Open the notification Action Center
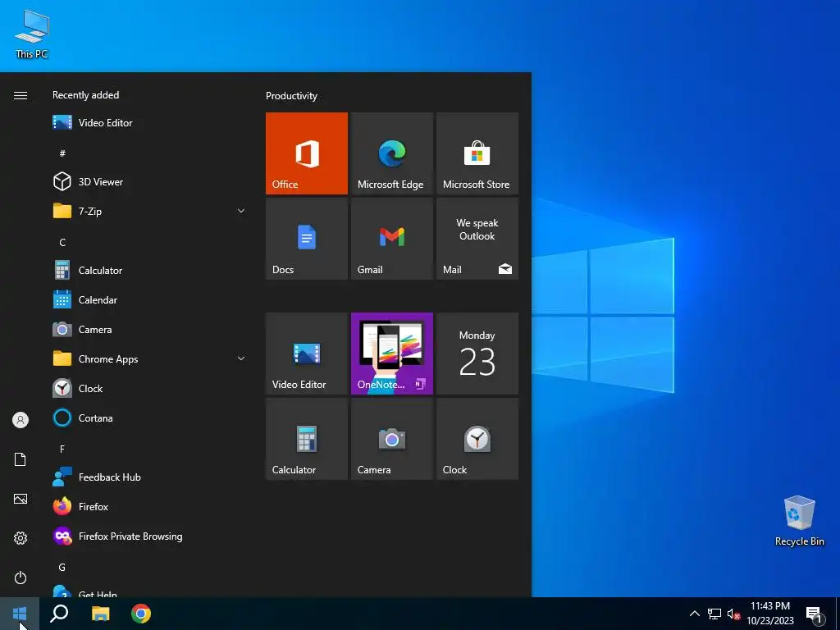The height and width of the screenshot is (630, 840). tap(813, 614)
